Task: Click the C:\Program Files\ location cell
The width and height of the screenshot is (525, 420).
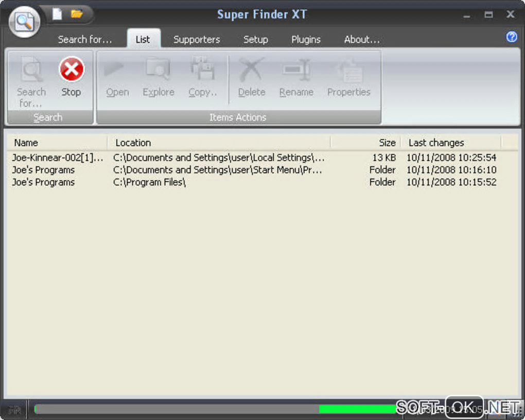Action: coord(149,182)
